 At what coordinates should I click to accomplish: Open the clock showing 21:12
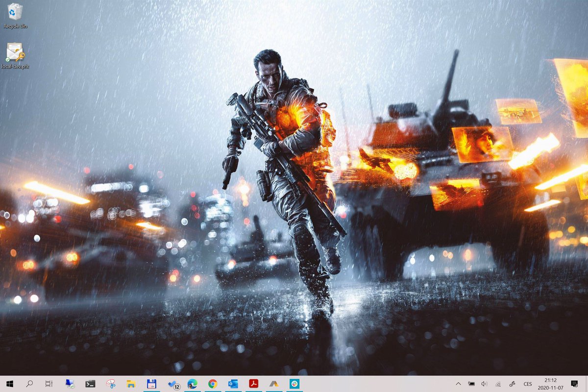(x=550, y=384)
